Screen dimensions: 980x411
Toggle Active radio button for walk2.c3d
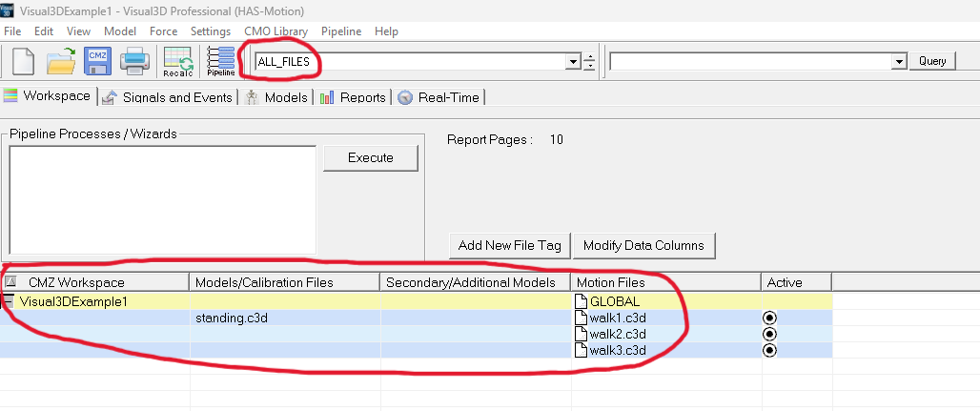click(770, 334)
